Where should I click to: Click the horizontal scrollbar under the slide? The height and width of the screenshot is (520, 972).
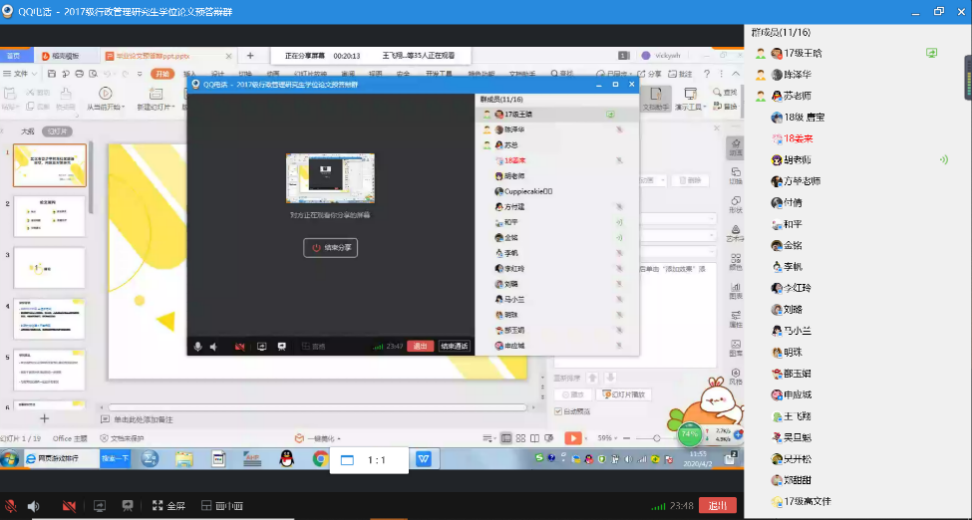(317, 407)
